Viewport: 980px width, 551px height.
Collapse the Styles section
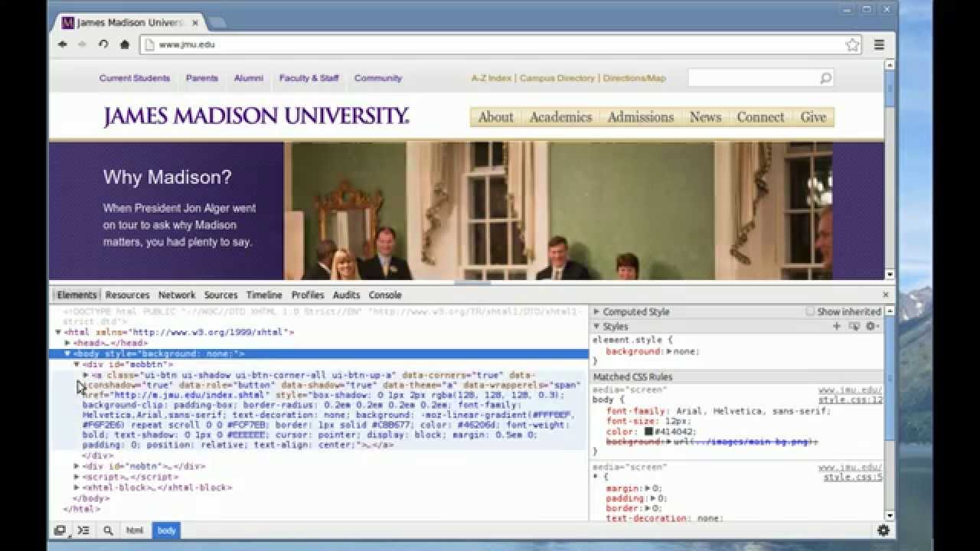597,327
